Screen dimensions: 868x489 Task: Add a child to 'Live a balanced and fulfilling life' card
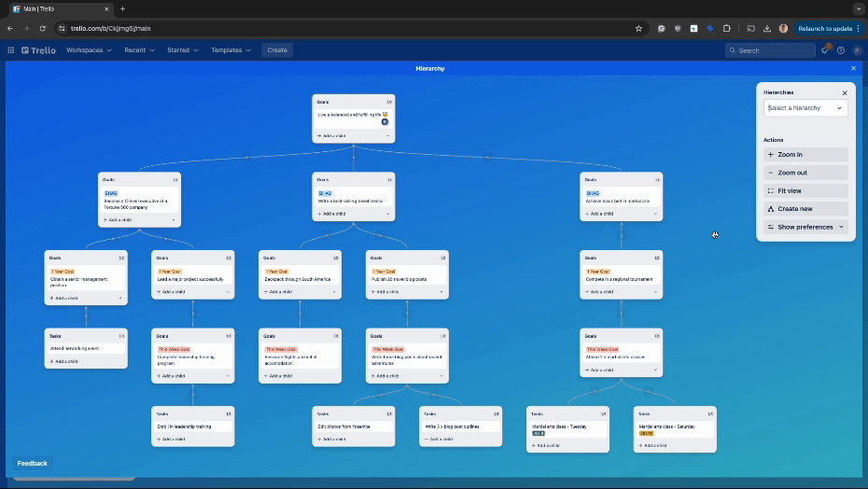[x=332, y=135]
